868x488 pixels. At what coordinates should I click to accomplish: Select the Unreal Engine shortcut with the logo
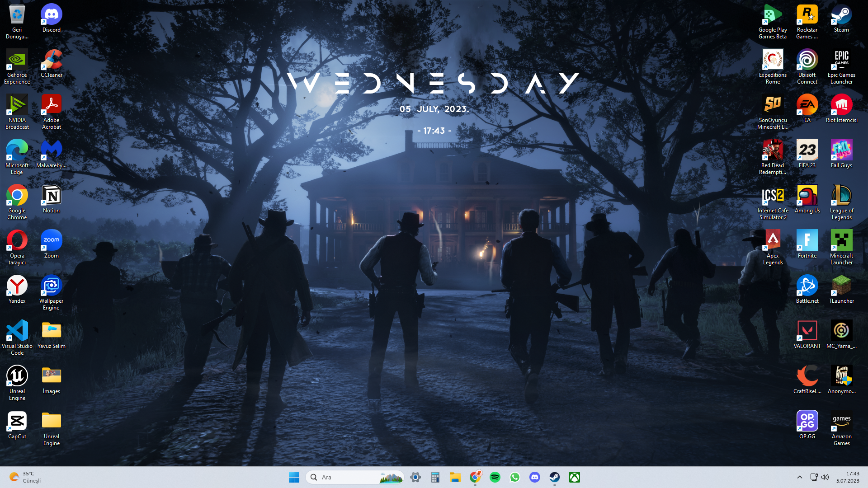click(17, 383)
